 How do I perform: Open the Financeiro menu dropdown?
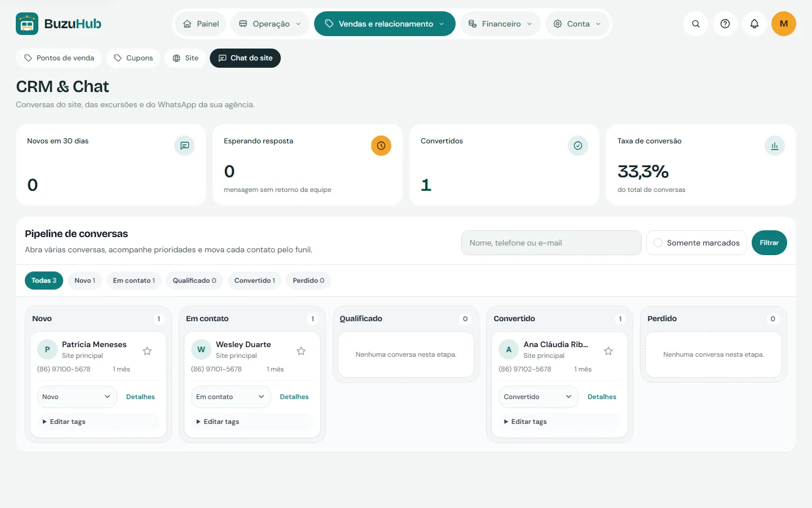coord(501,24)
